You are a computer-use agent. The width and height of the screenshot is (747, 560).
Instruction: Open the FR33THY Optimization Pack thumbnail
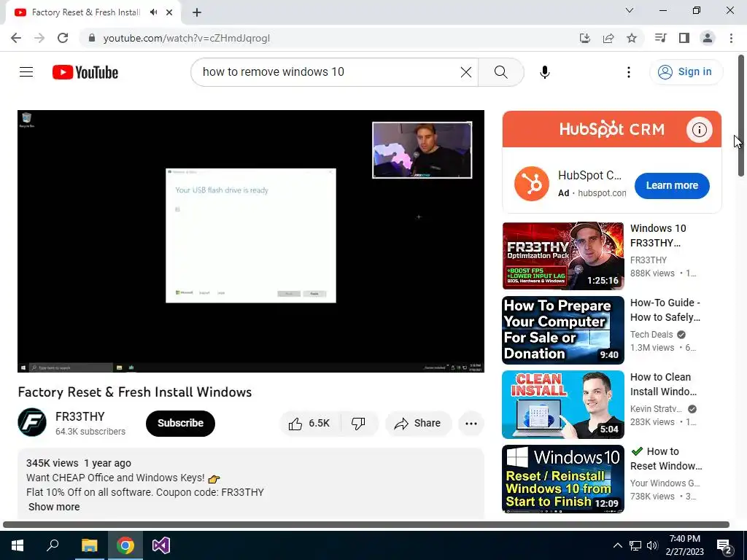coord(562,256)
